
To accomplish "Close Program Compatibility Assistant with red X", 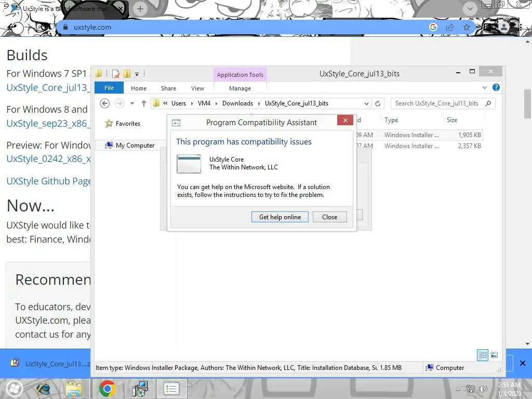I will (345, 120).
